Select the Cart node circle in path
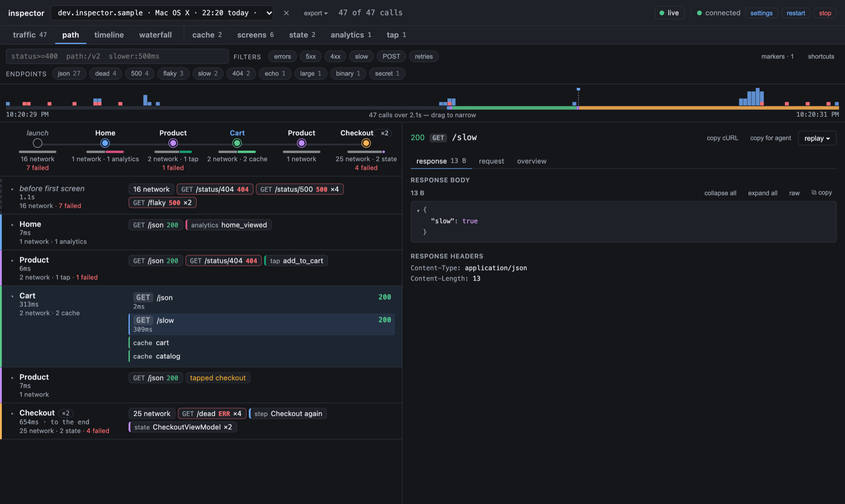The width and height of the screenshot is (845, 504). point(237,143)
